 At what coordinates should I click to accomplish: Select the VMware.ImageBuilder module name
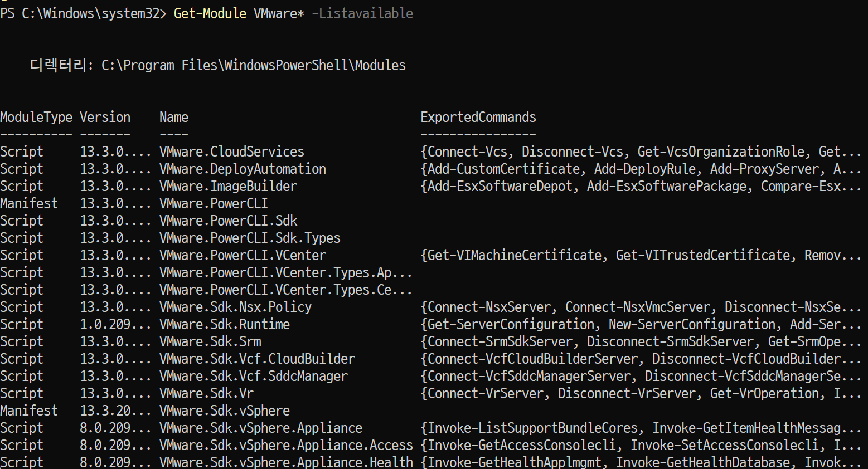coord(228,186)
